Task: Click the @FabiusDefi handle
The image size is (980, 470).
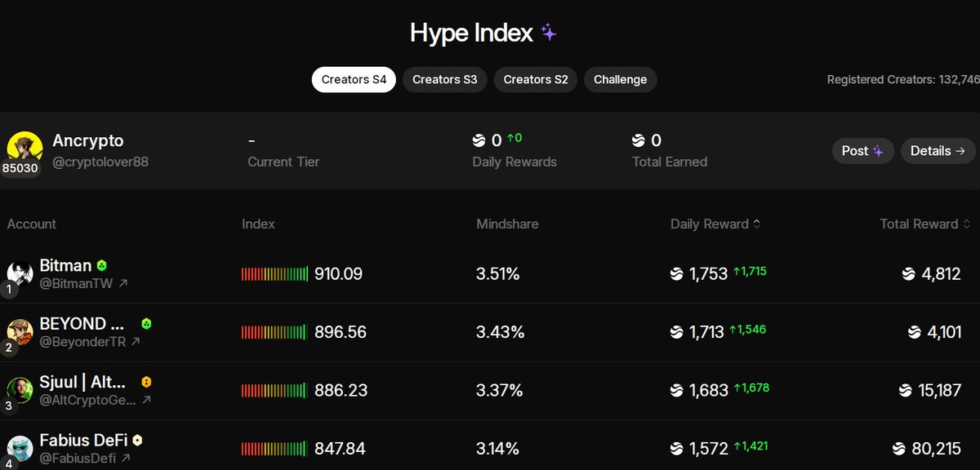Action: [78, 459]
